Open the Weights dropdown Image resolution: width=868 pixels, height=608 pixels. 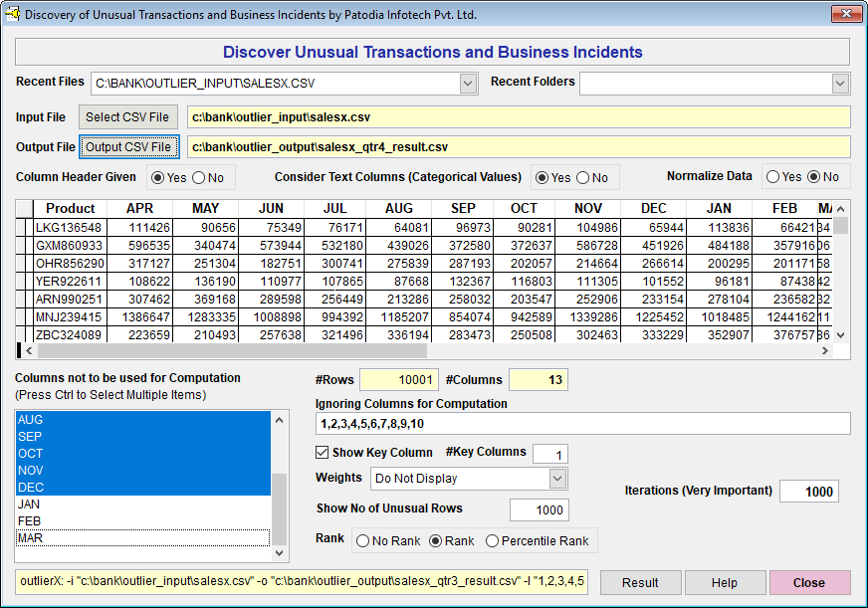557,479
